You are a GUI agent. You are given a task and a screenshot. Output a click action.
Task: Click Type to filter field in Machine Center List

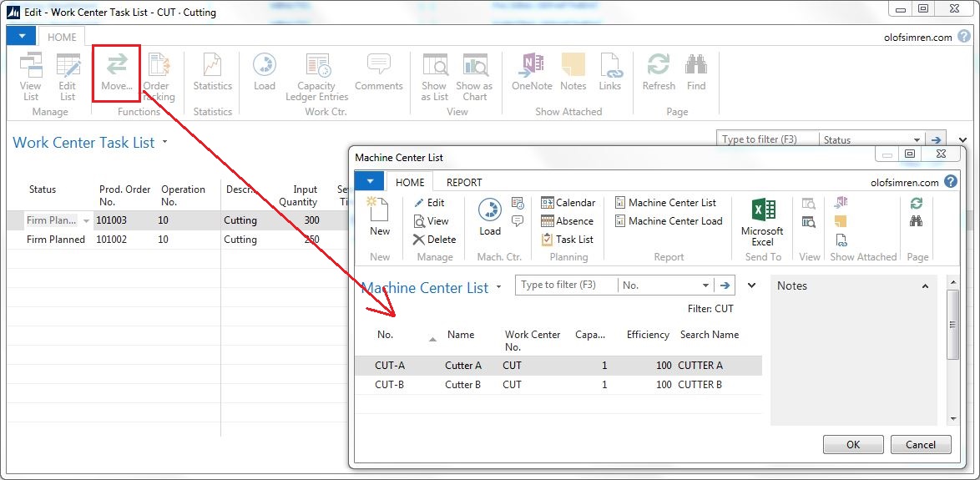(x=566, y=285)
